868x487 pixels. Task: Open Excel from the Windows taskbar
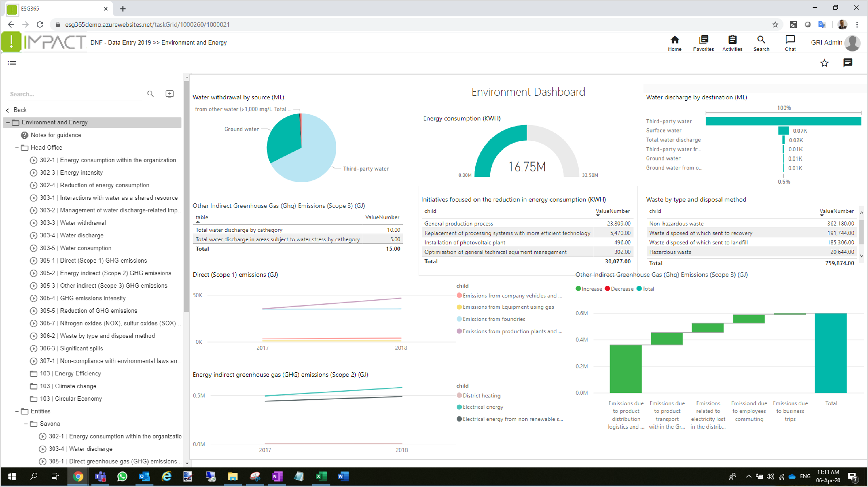coord(321,477)
